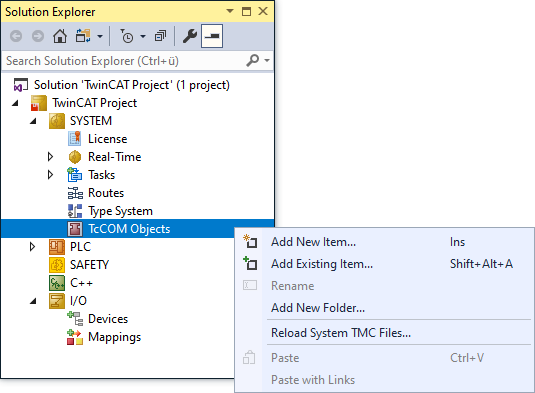Click the Collapse All toolbar icon
This screenshot has height=393, width=535.
160,36
